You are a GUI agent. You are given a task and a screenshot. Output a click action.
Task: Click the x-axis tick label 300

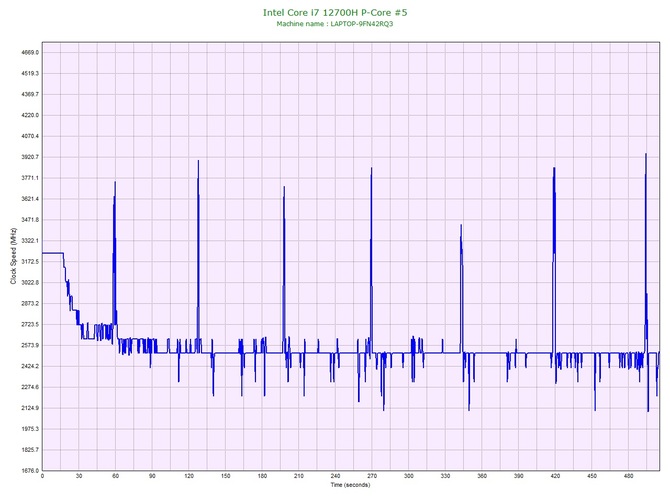[x=409, y=476]
